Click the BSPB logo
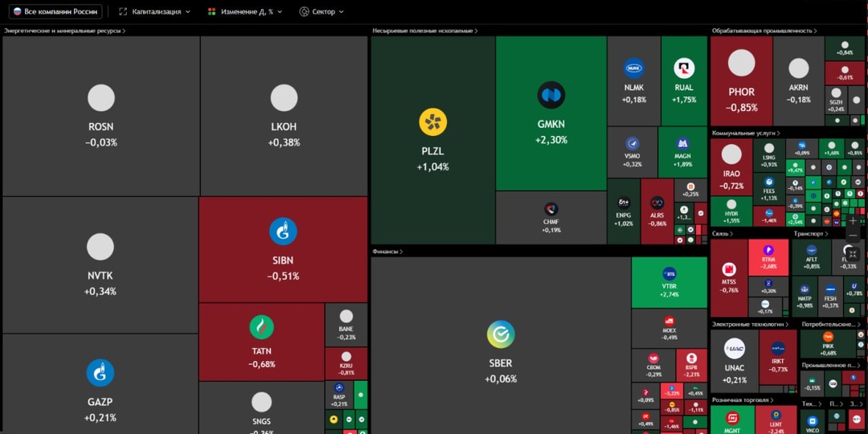 pos(691,358)
